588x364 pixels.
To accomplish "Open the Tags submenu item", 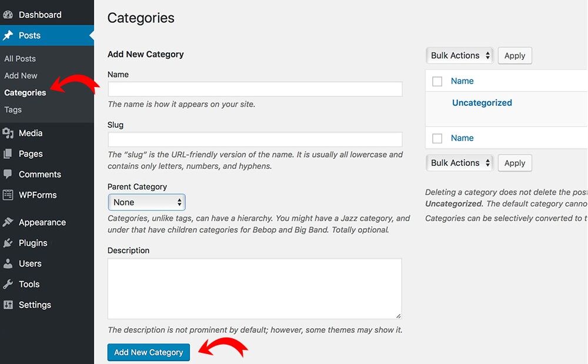I will tap(13, 109).
